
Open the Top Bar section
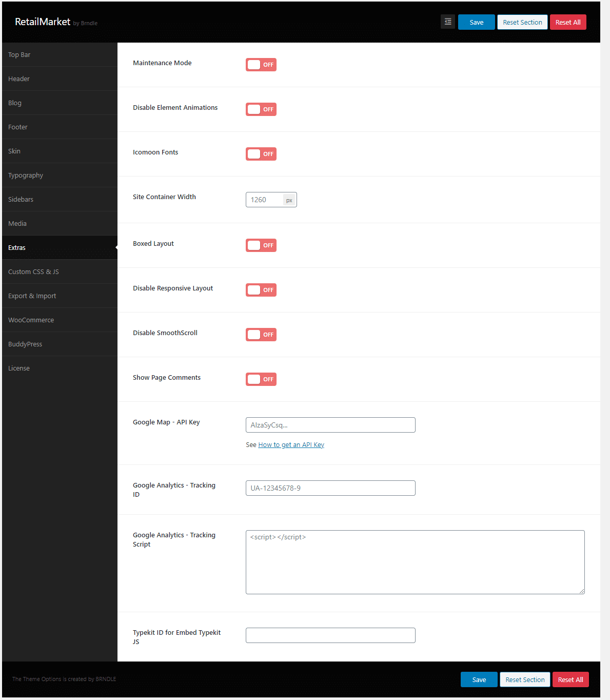click(60, 54)
